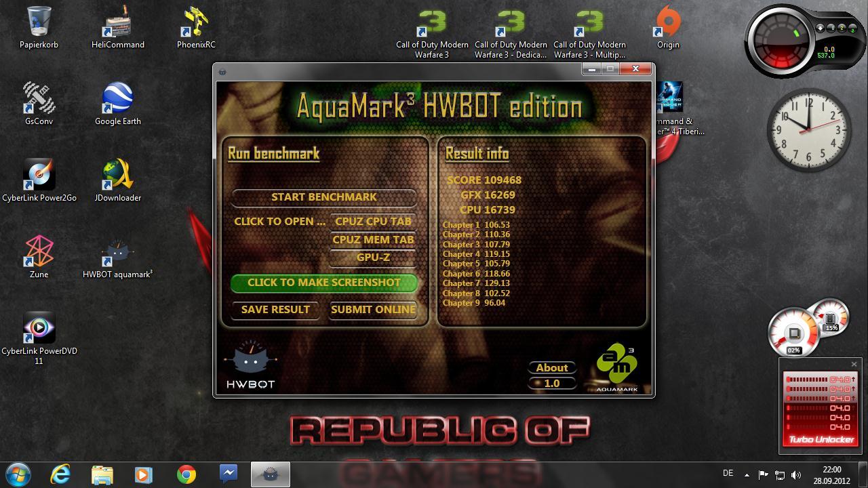Select the CyberLink PowerDVD 11 shortcut
868x488 pixels.
[x=39, y=338]
